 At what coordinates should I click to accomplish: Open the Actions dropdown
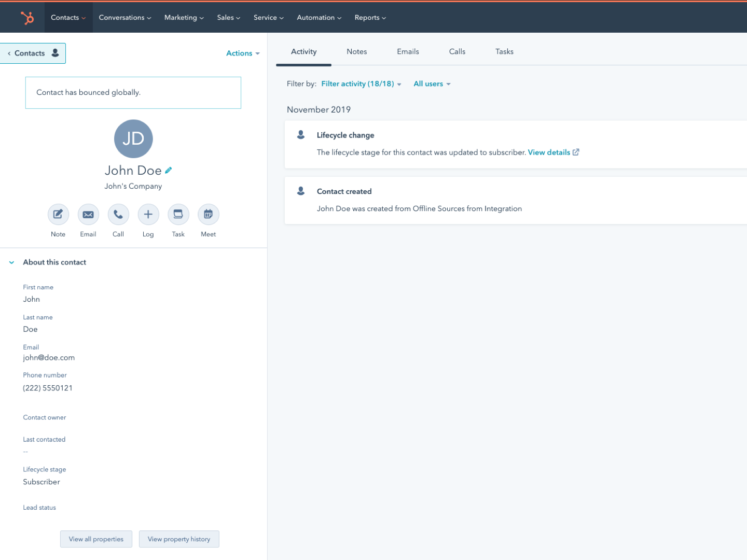pos(243,53)
